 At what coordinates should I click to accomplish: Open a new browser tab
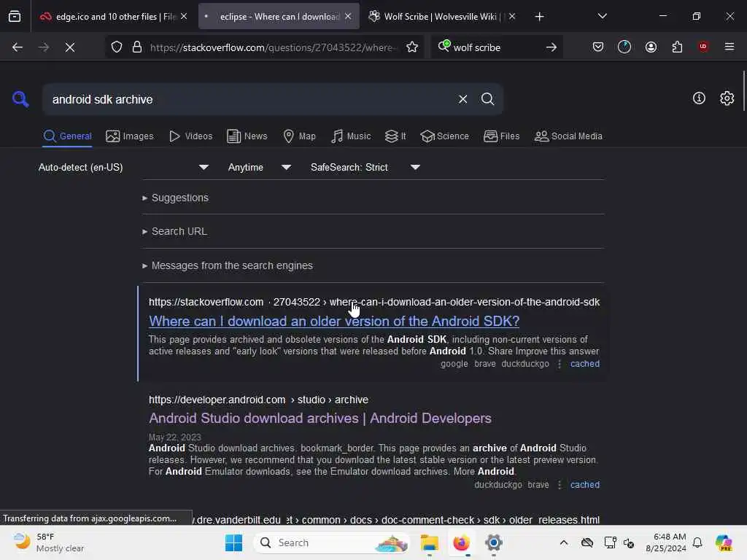click(539, 17)
